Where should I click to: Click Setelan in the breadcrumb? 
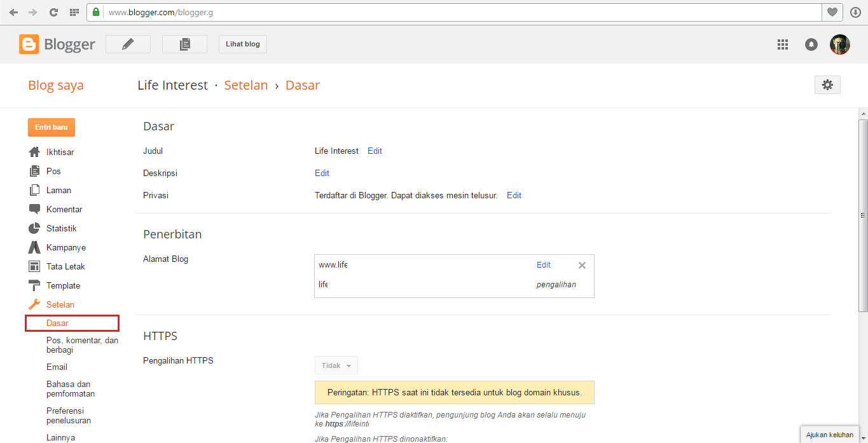[x=246, y=85]
